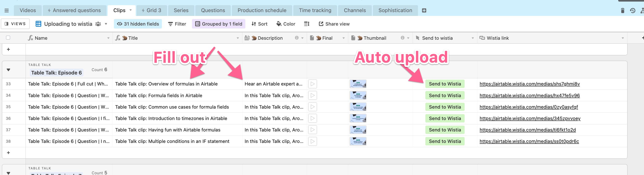Open the Name column dropdown

pos(108,38)
